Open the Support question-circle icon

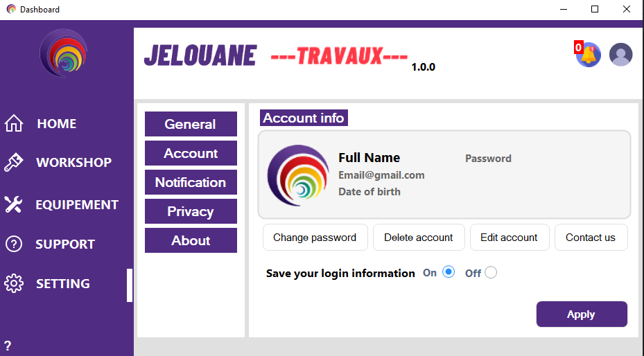[14, 244]
